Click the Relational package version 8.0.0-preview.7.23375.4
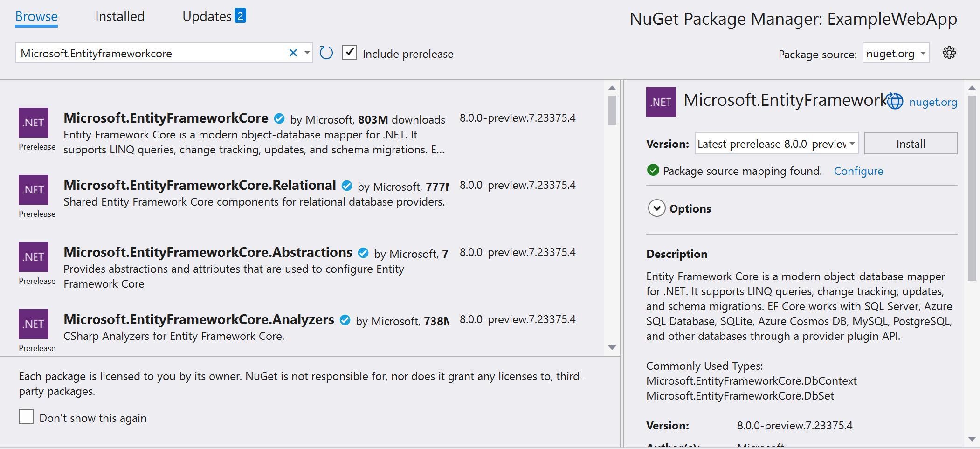Image resolution: width=980 pixels, height=449 pixels. pos(518,185)
